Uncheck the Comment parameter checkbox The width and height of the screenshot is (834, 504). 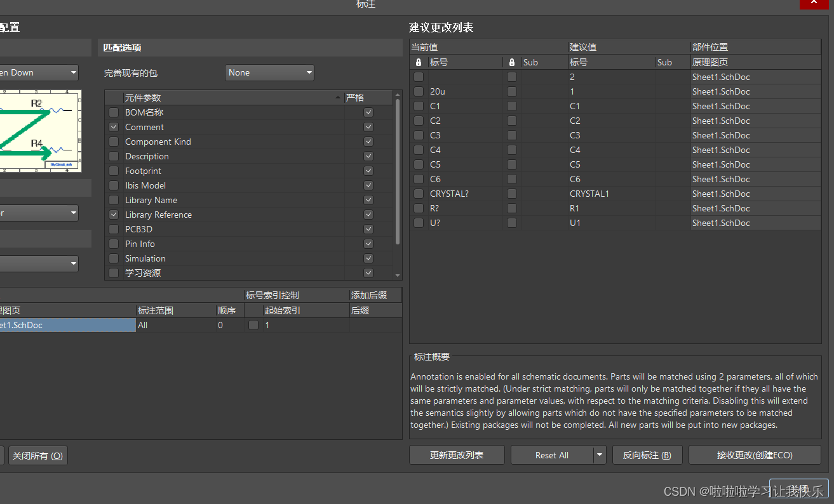[114, 127]
